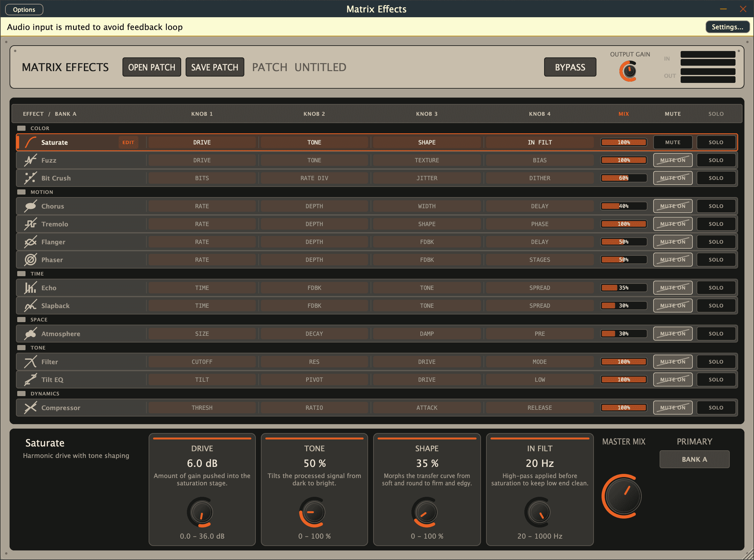Image resolution: width=754 pixels, height=560 pixels.
Task: Open the primary BANK A selector
Action: coord(694,459)
